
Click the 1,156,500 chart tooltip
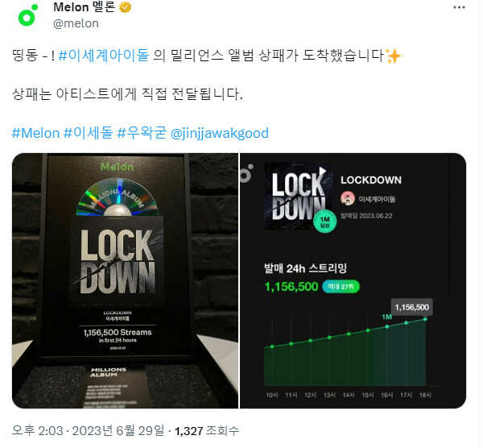click(412, 307)
